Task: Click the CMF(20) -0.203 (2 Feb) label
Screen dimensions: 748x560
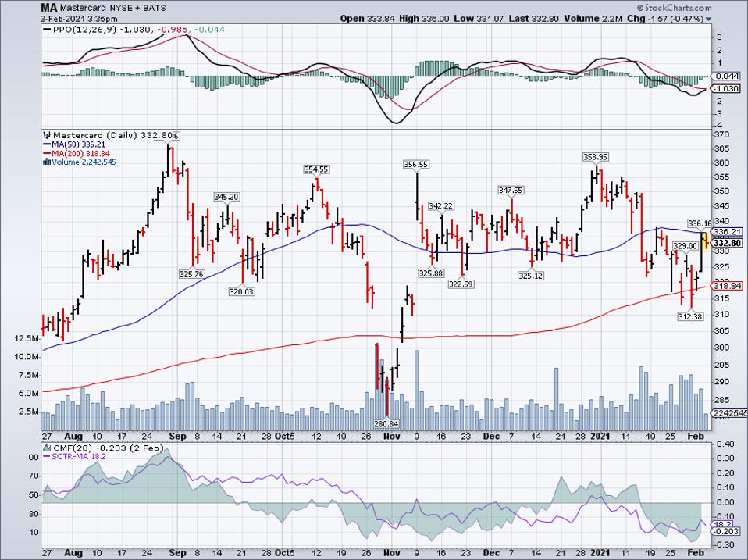Action: click(109, 448)
